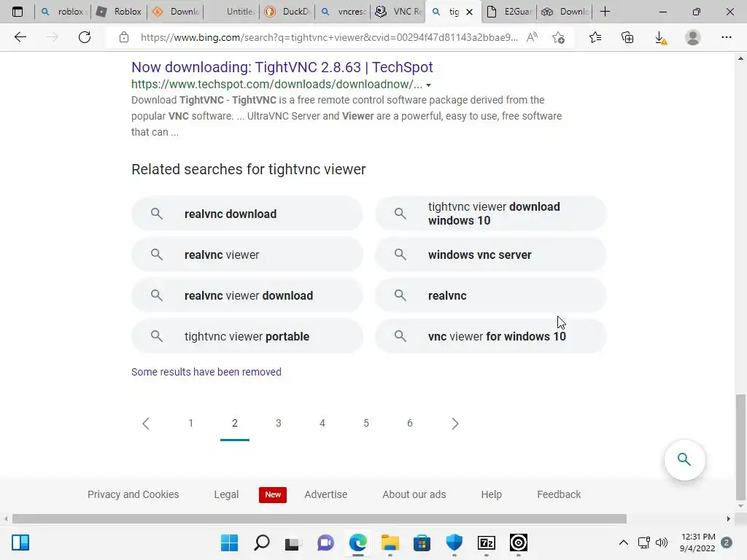
Task: Open Windows Security shield on taskbar
Action: [x=454, y=542]
